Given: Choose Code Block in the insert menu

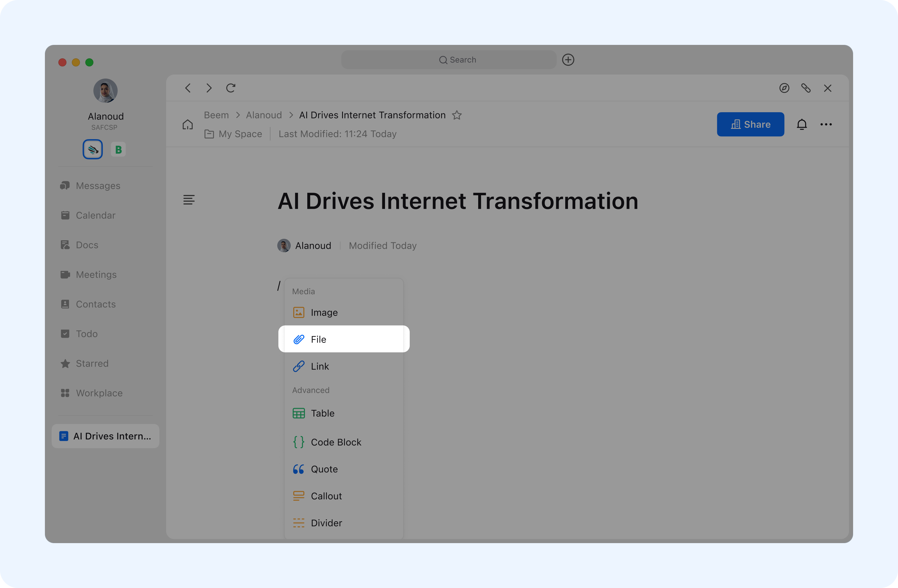Looking at the screenshot, I should pos(336,442).
